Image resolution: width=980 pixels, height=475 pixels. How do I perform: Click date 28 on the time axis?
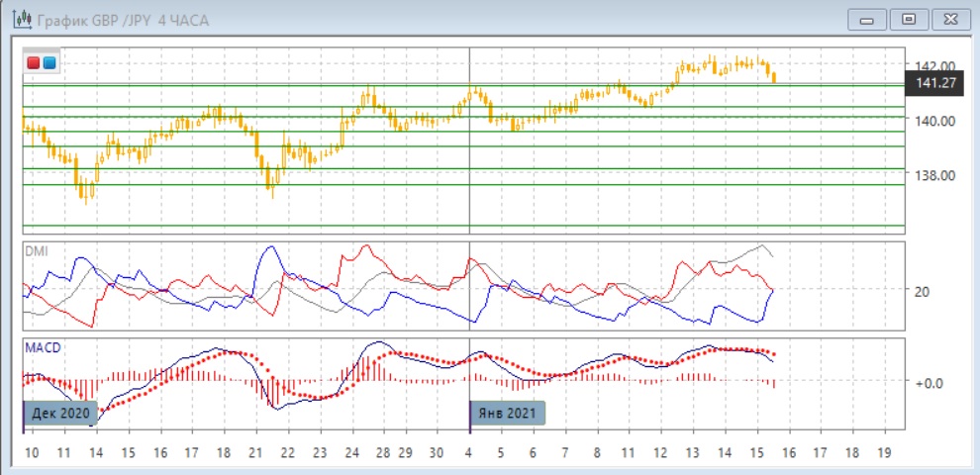[382, 451]
